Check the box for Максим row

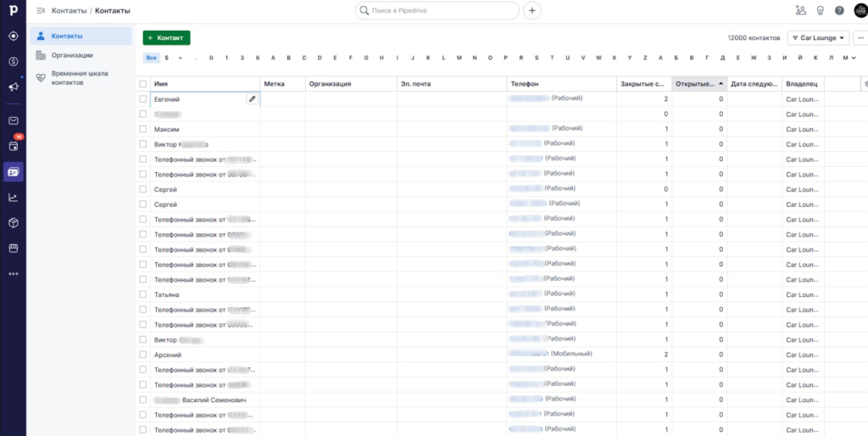pos(142,129)
